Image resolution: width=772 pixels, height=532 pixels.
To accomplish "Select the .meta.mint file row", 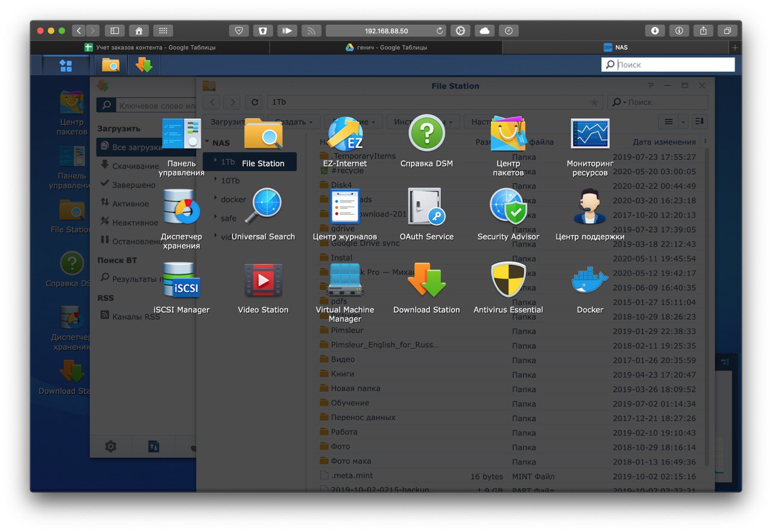I will 510,477.
